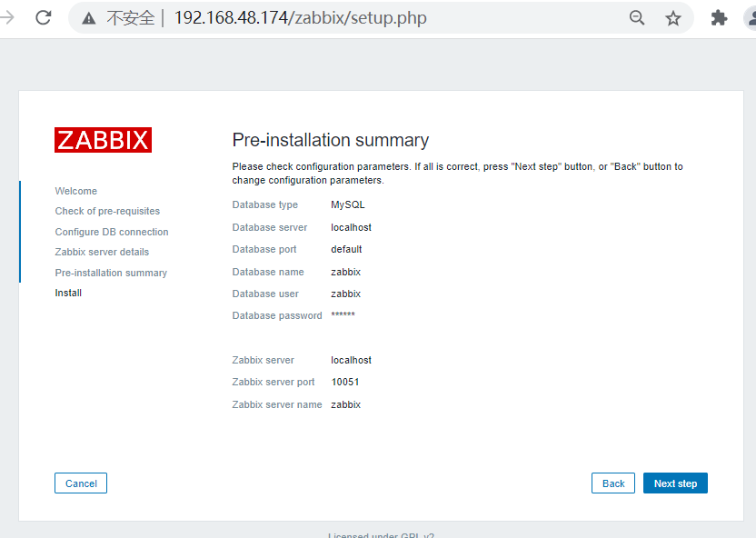Viewport: 756px width, 538px height.
Task: Click the Zabbix server name label
Action: point(277,404)
